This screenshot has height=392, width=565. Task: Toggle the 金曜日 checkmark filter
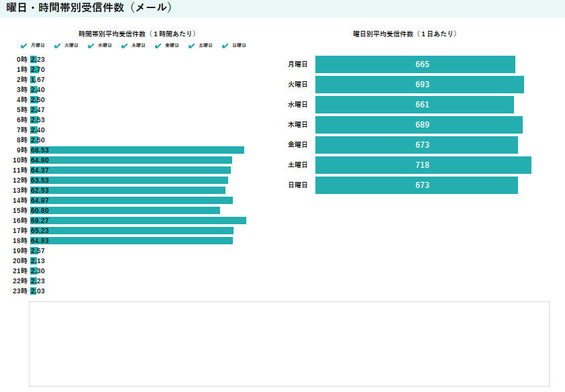tap(158, 46)
